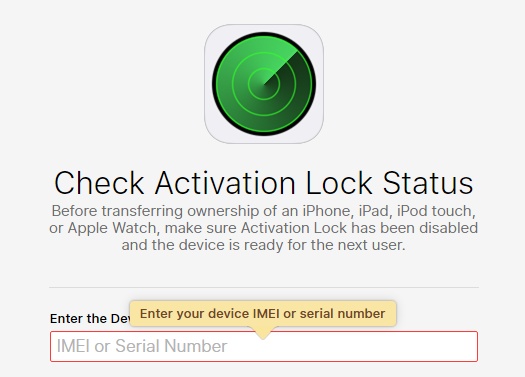Click the tooltip's downward pointer arrow

(263, 333)
